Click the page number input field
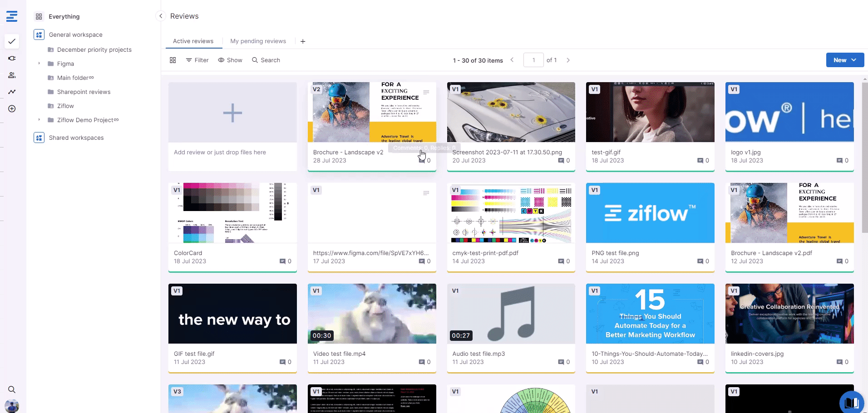Viewport: 868px width, 413px height. pyautogui.click(x=533, y=60)
